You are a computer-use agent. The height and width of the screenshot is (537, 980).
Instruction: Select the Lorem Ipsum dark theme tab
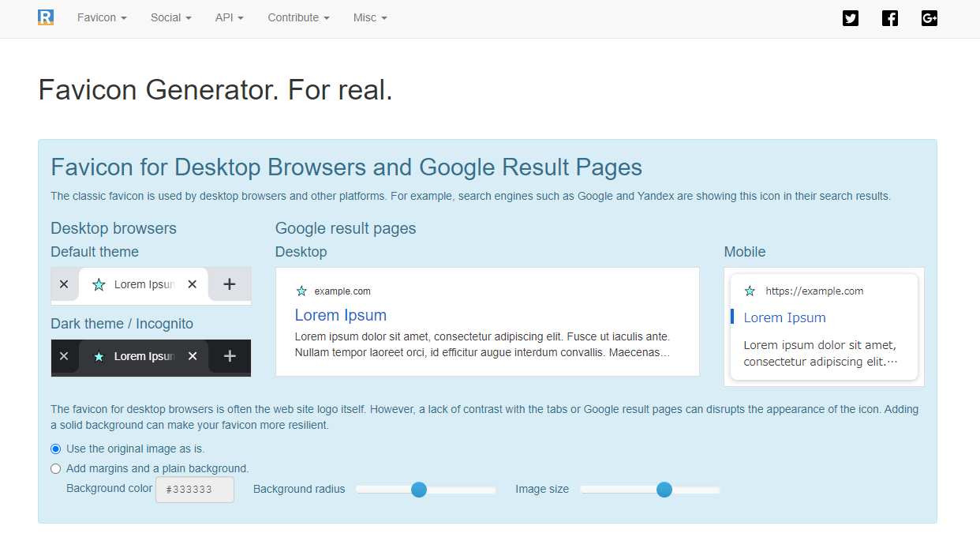(144, 356)
